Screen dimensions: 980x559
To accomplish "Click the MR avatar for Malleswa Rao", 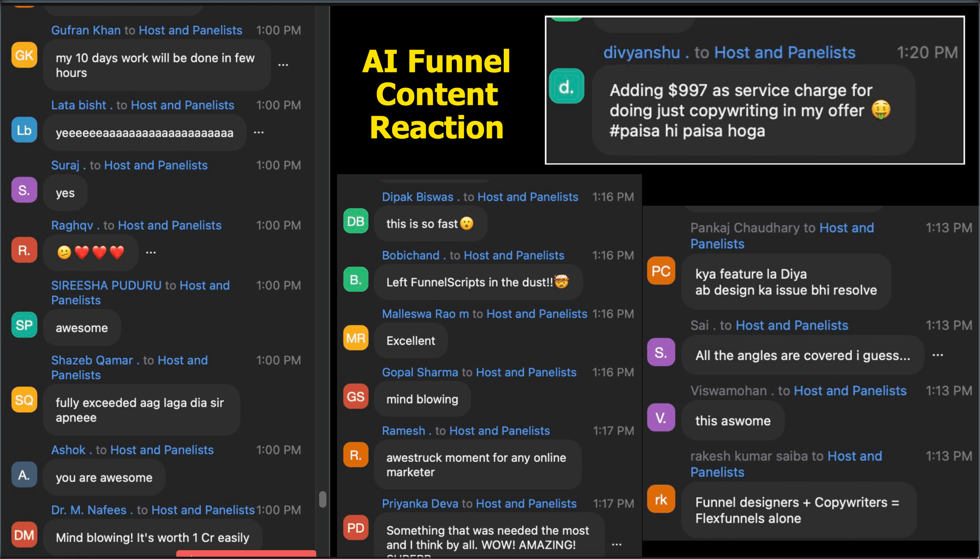I will tap(356, 338).
